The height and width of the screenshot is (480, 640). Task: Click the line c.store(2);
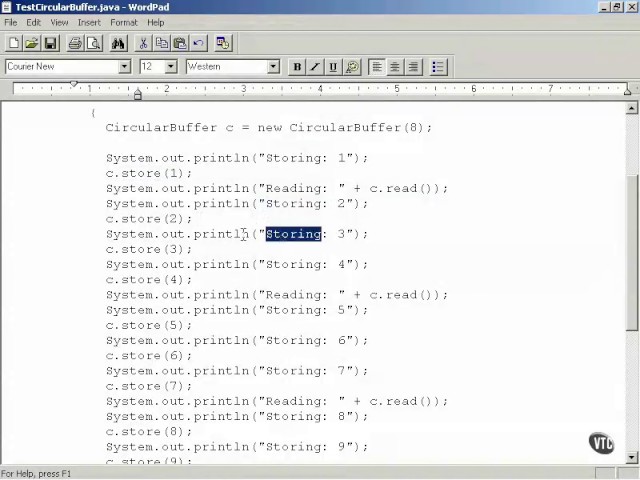(149, 219)
